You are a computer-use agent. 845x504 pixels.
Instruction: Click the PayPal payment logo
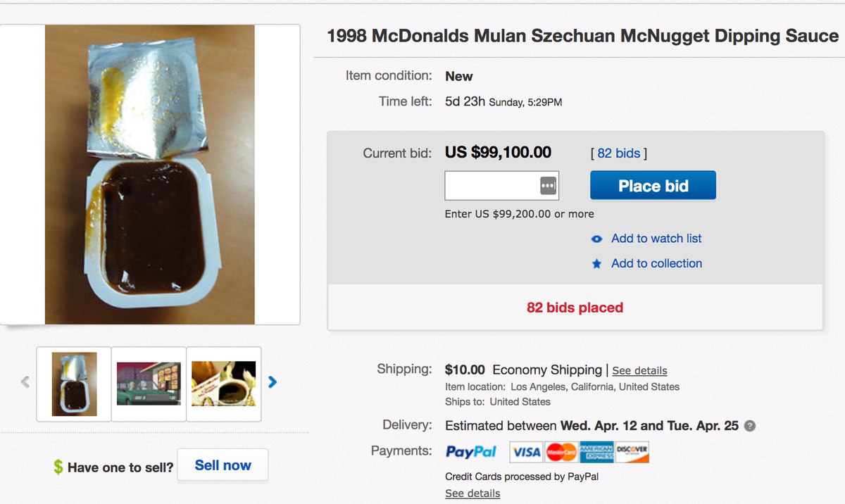point(471,452)
